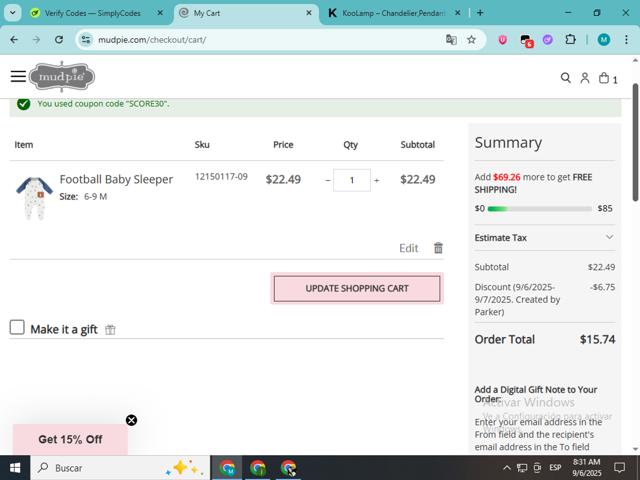Viewport: 640px width, 480px height.
Task: Open the Chrome profile avatar M
Action: click(604, 40)
